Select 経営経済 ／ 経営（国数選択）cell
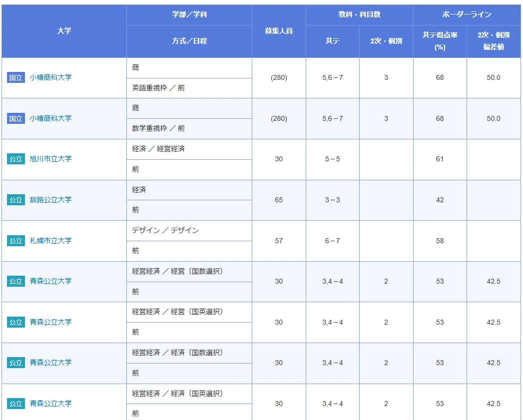The image size is (523, 420). (189, 272)
